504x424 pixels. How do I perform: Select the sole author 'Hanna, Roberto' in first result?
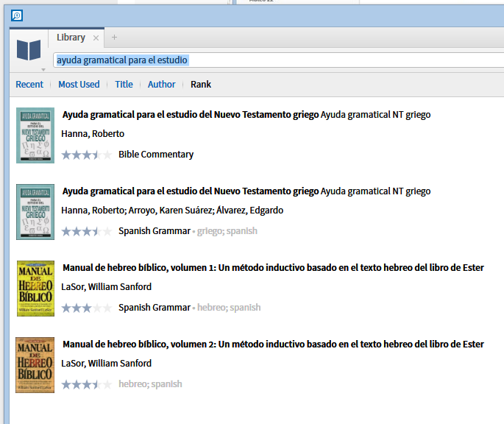tap(93, 134)
